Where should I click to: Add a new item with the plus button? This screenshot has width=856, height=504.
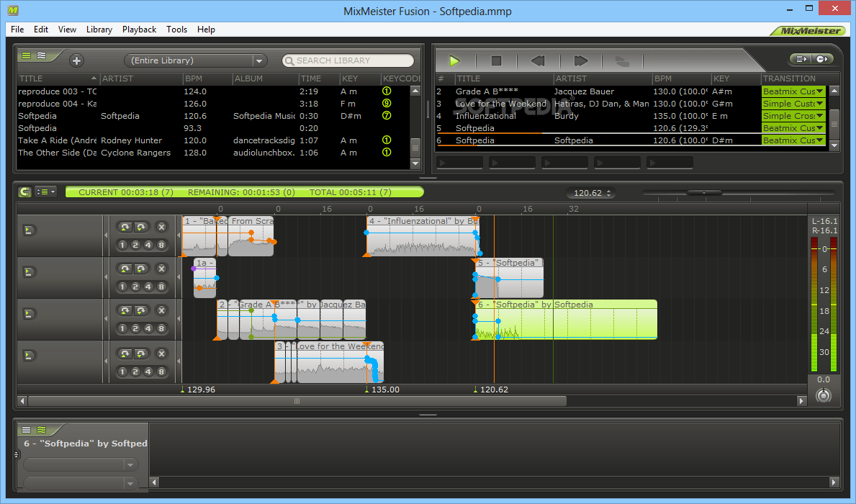click(x=76, y=60)
